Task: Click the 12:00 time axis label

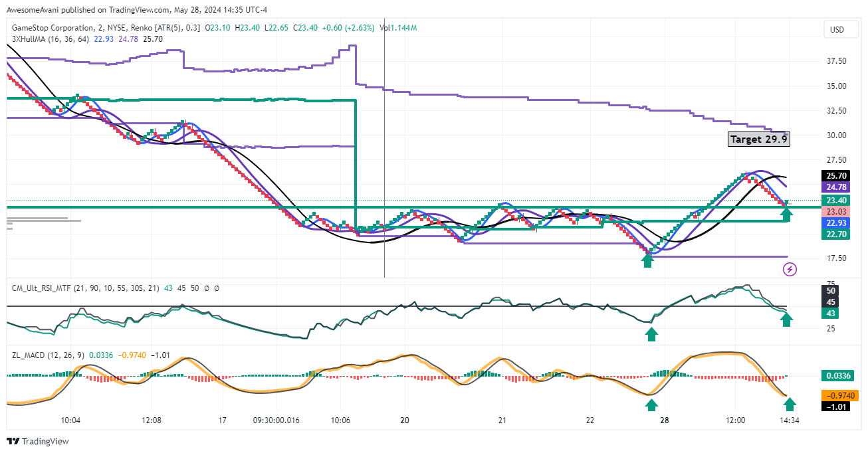Action: [736, 420]
